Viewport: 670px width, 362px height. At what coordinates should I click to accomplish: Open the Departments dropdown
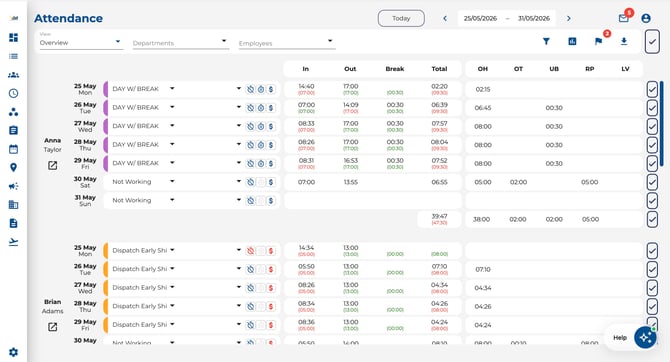click(180, 42)
